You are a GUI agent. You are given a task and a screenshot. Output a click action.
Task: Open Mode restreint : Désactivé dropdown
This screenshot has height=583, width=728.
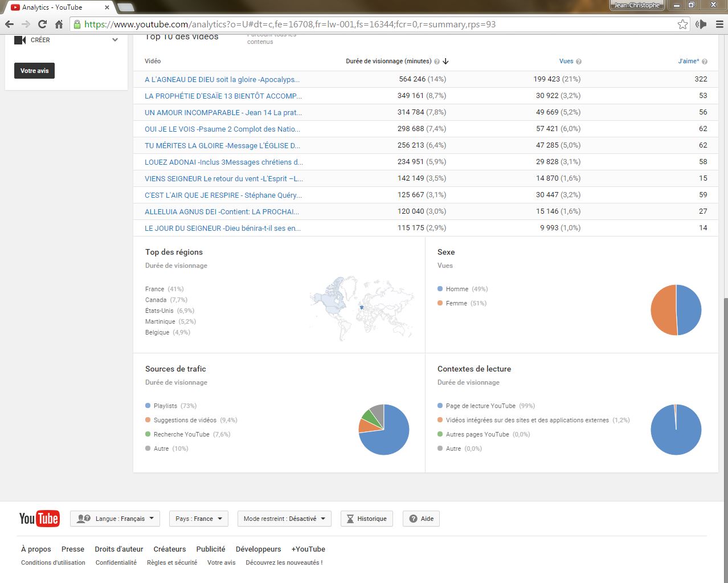pos(284,519)
